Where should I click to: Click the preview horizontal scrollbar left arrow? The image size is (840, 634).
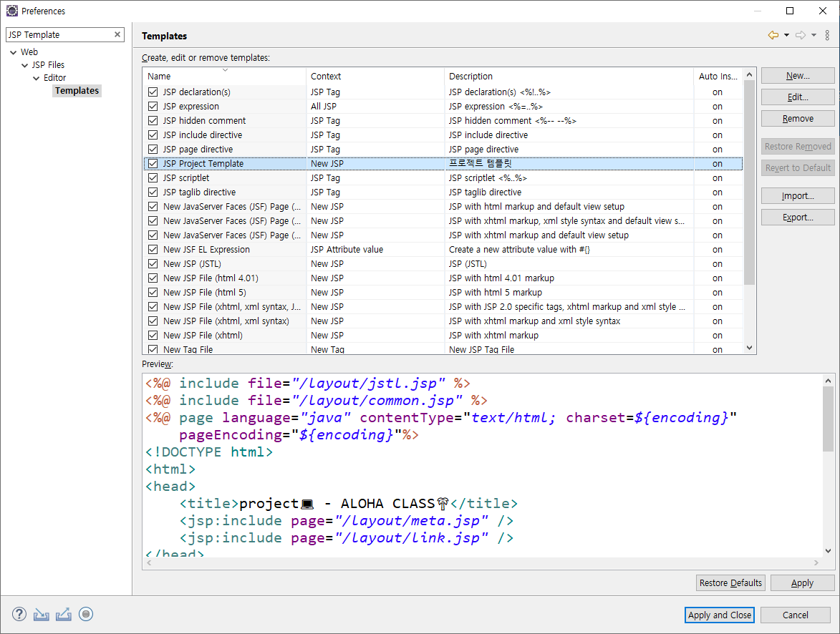pyautogui.click(x=149, y=562)
